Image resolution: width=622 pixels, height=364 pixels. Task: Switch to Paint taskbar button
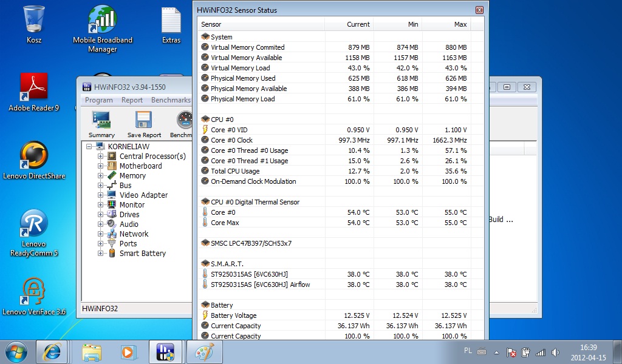tap(205, 352)
